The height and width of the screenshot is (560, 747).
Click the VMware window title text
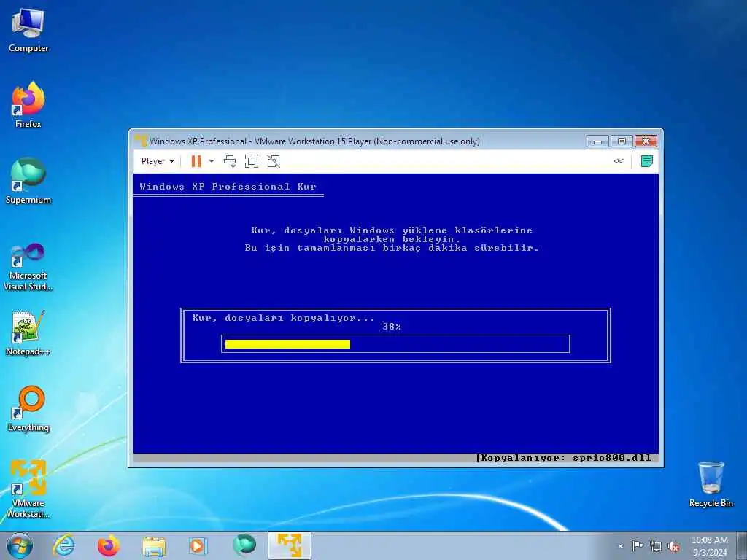(x=314, y=141)
